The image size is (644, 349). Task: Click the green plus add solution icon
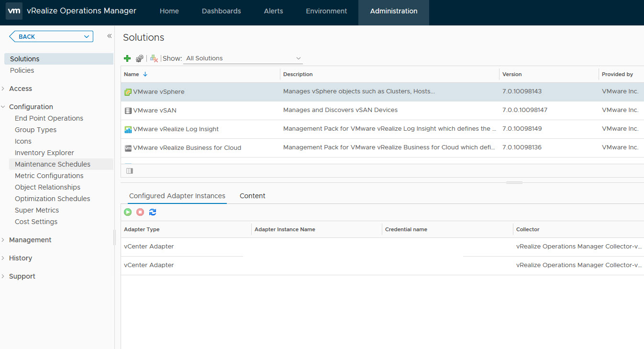pos(127,58)
